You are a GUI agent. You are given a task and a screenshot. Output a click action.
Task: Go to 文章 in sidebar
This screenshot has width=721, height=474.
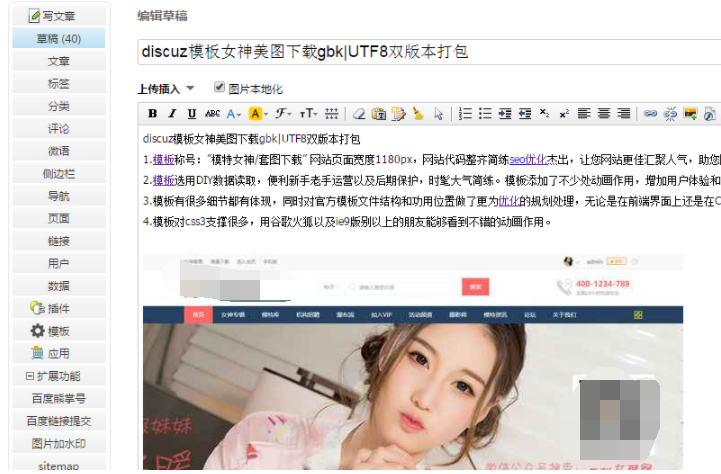coord(59,61)
